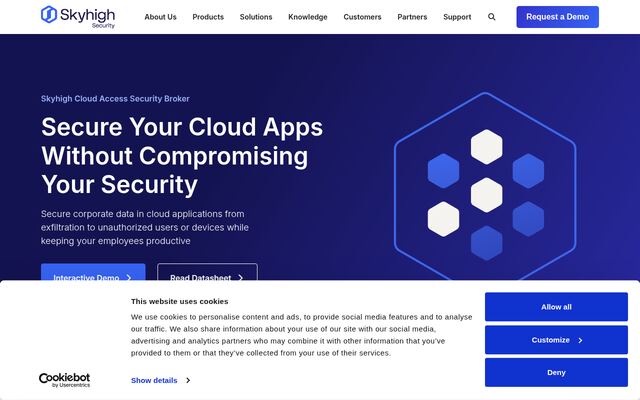Viewport: 640px width, 400px height.
Task: Allow all cookies
Action: (x=556, y=307)
